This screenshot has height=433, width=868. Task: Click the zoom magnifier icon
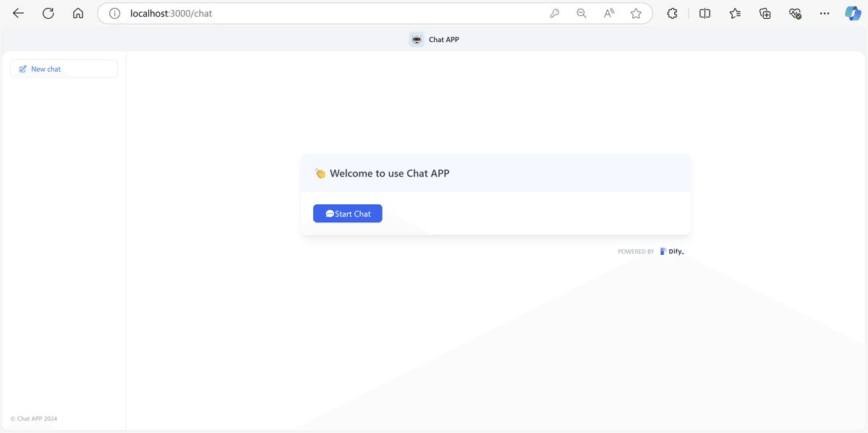click(582, 13)
